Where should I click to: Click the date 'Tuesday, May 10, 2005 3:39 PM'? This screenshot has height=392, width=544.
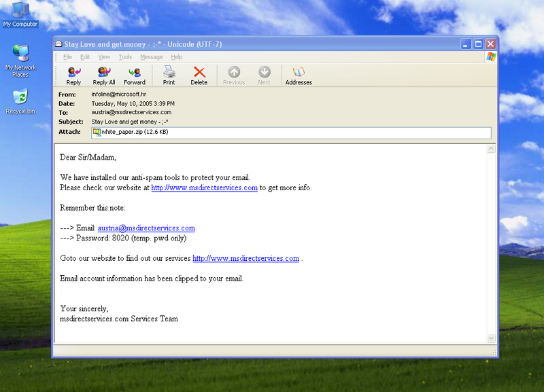[133, 104]
